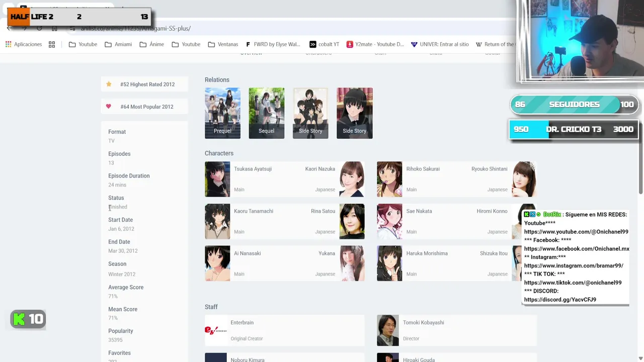Click the #52 Highest Rated 2012 ranking
Image resolution: width=644 pixels, height=362 pixels.
(147, 84)
